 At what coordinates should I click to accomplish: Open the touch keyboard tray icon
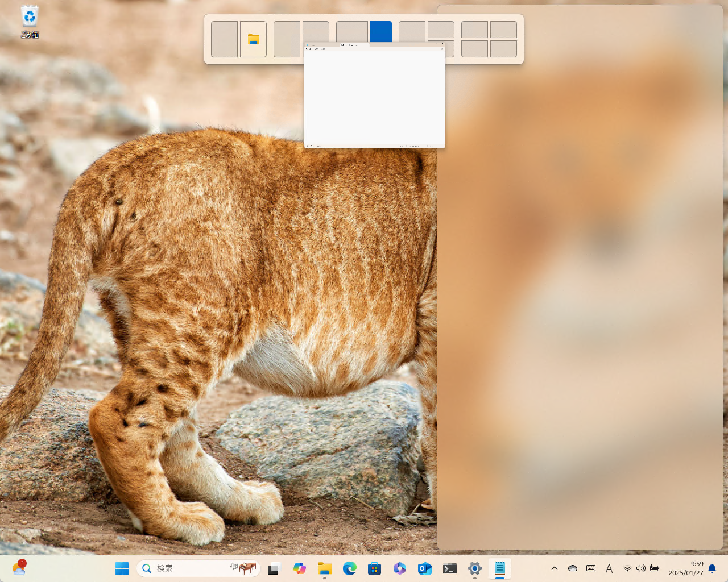(591, 568)
